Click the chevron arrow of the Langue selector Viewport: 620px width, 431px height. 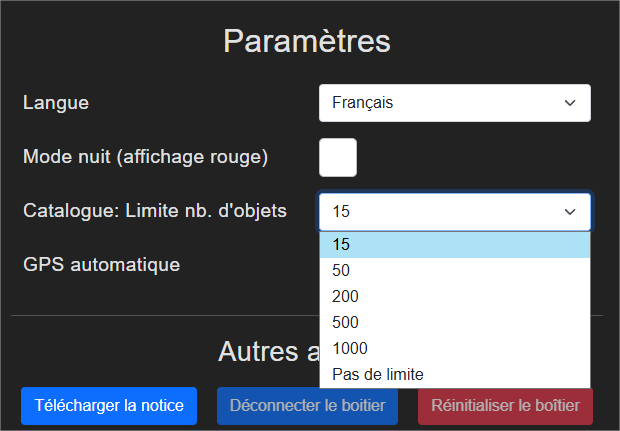pyautogui.click(x=570, y=103)
